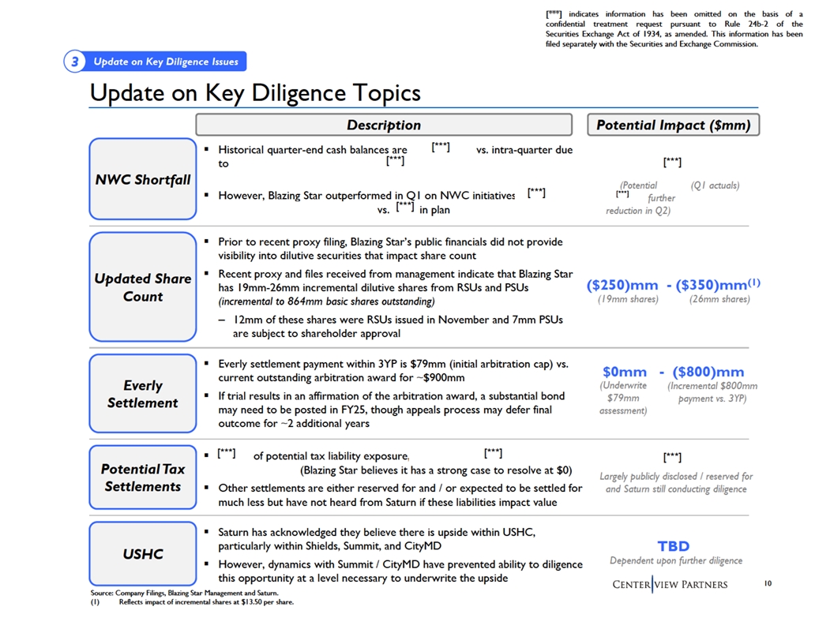Click the 'Updated Share Count' topic box

coord(142,287)
